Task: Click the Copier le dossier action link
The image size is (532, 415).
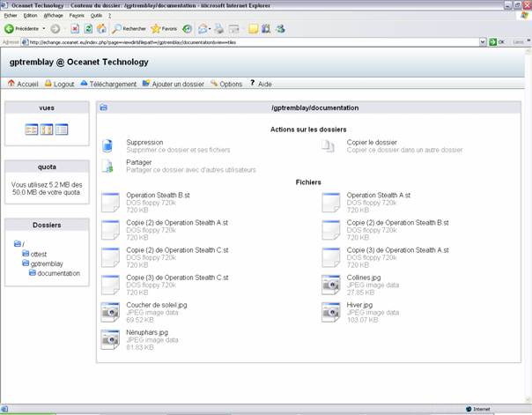Action: point(372,142)
